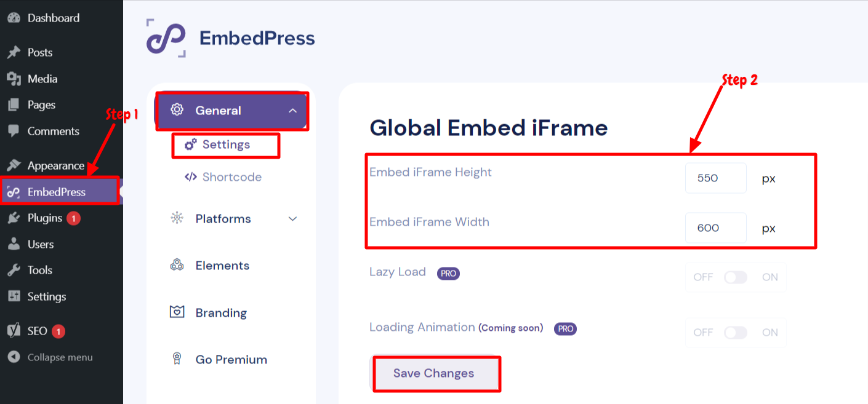Toggle the Lazy Load switch
This screenshot has height=404, width=868.
click(x=736, y=277)
